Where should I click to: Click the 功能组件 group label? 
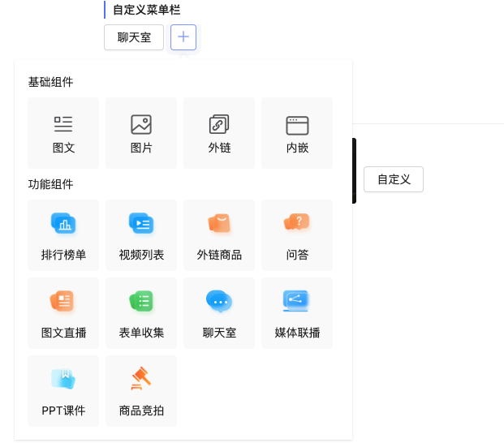(50, 184)
